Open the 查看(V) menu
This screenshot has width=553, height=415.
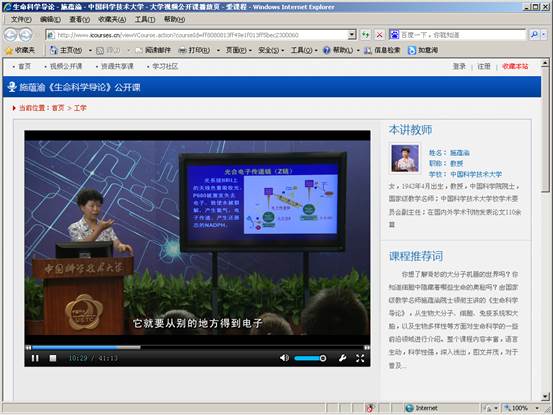tap(79, 19)
